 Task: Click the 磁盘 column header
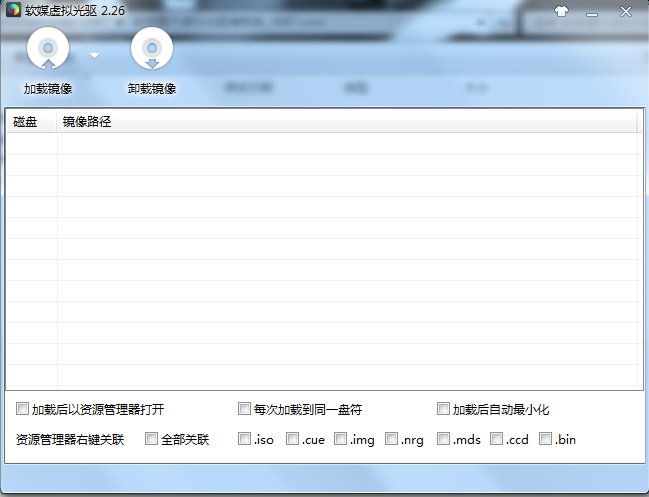(32, 122)
